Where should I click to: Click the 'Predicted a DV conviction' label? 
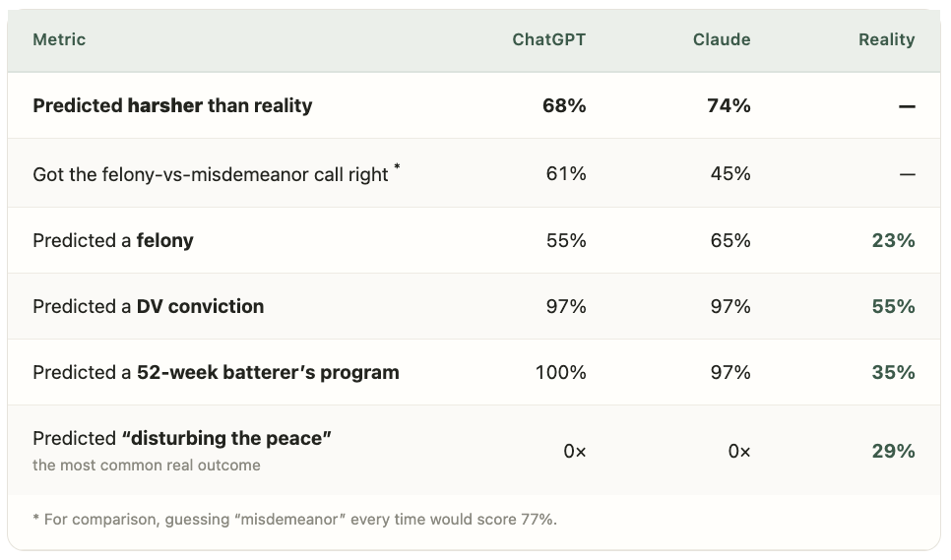[148, 307]
